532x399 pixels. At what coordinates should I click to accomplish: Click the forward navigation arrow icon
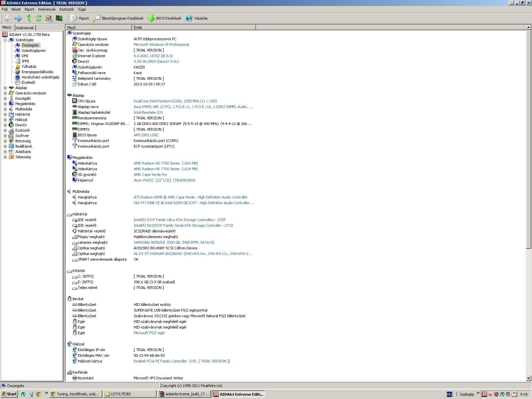point(18,18)
